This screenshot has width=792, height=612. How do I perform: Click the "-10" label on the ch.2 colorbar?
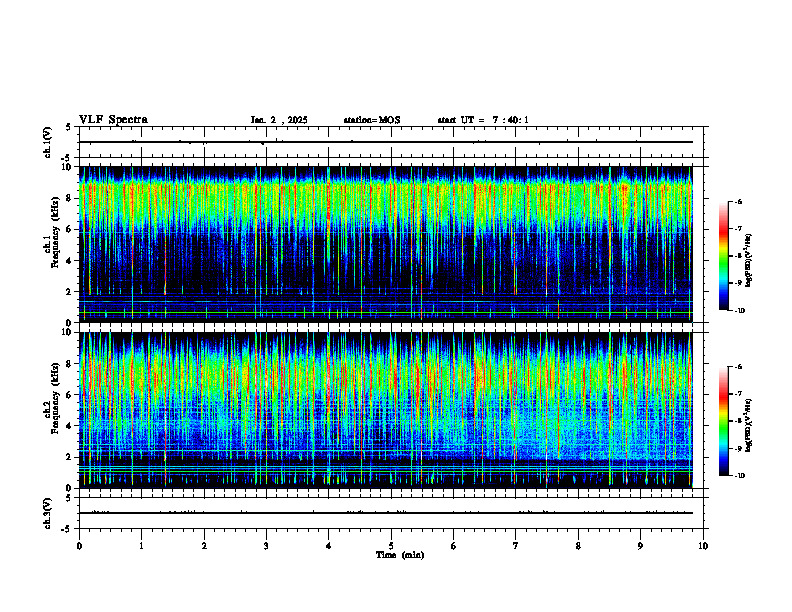pyautogui.click(x=739, y=476)
